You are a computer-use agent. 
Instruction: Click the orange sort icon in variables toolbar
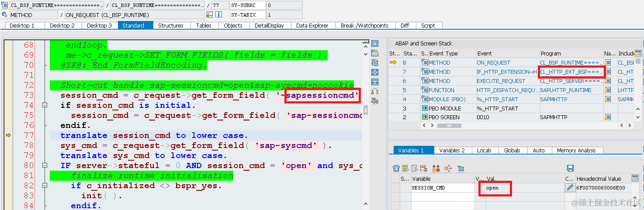coord(436,169)
